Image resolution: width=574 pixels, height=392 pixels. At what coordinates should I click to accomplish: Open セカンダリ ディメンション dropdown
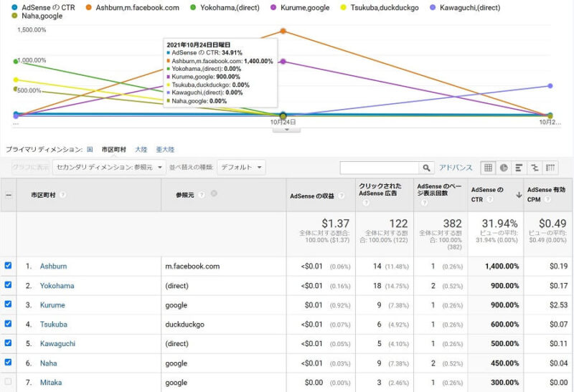tap(109, 168)
